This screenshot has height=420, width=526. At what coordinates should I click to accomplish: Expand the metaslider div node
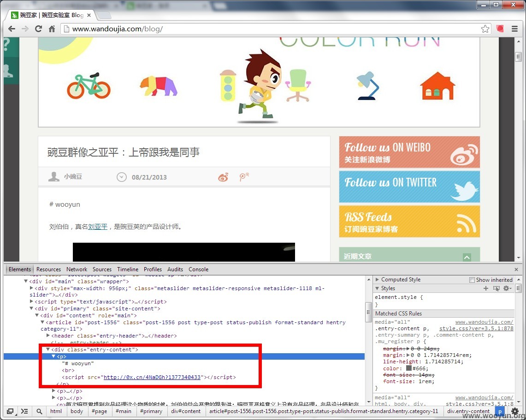point(31,288)
